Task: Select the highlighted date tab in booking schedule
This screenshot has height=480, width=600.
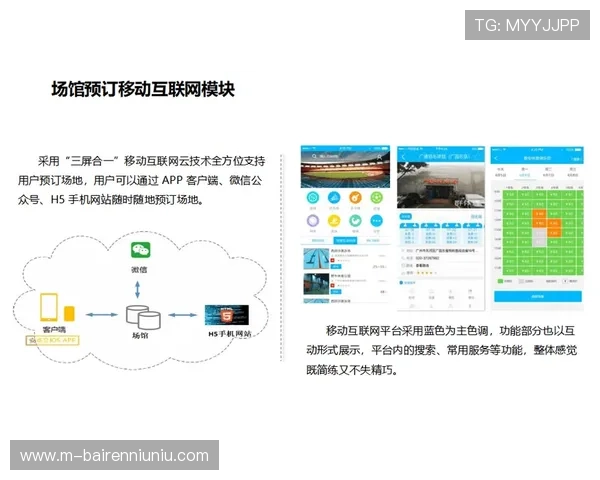Action: [525, 172]
